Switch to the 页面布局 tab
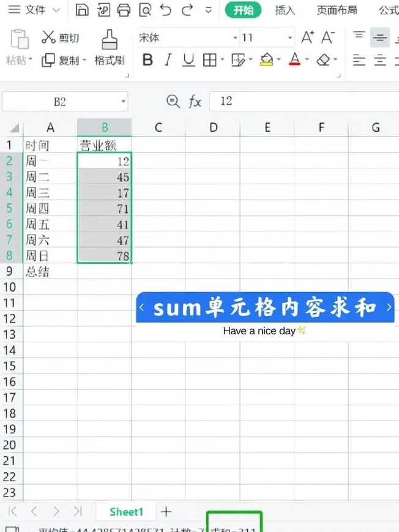This screenshot has height=532, width=399. (x=337, y=10)
